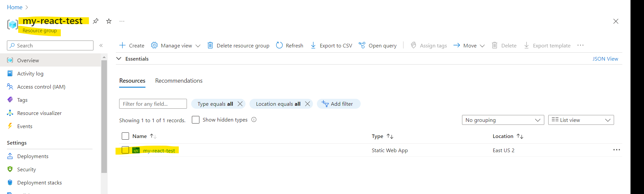Switch to the Resources tab
Viewport: 644px width, 194px height.
tap(132, 81)
